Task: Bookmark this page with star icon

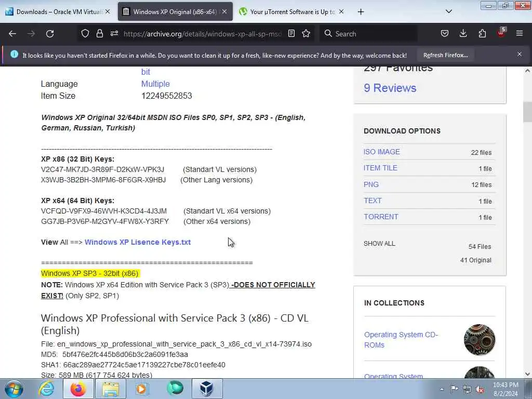Action: click(306, 34)
